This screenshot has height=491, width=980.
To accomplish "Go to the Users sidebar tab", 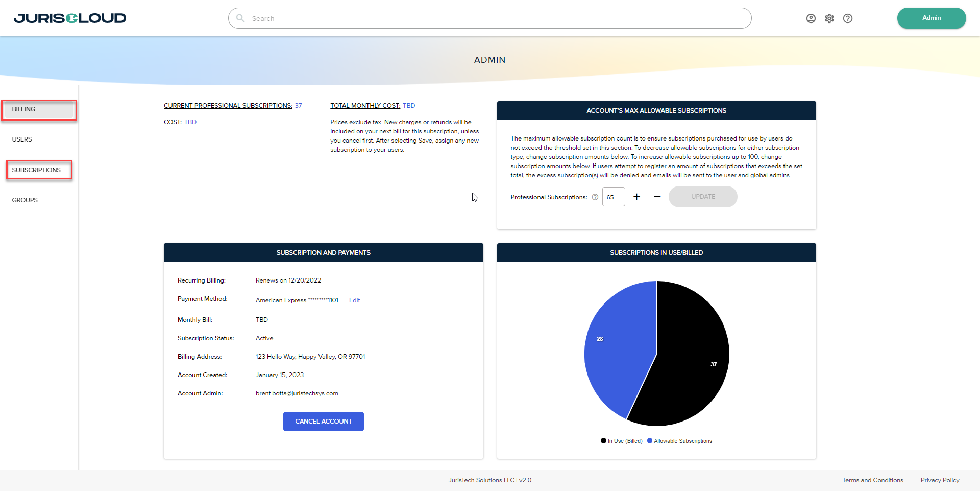I will pos(22,139).
